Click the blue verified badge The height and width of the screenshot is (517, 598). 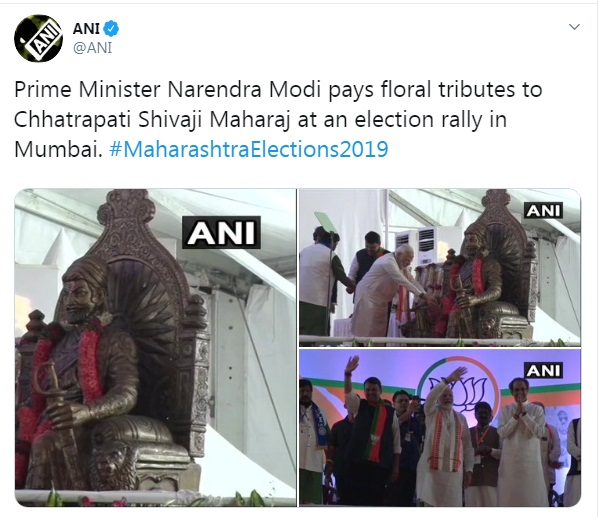[112, 29]
